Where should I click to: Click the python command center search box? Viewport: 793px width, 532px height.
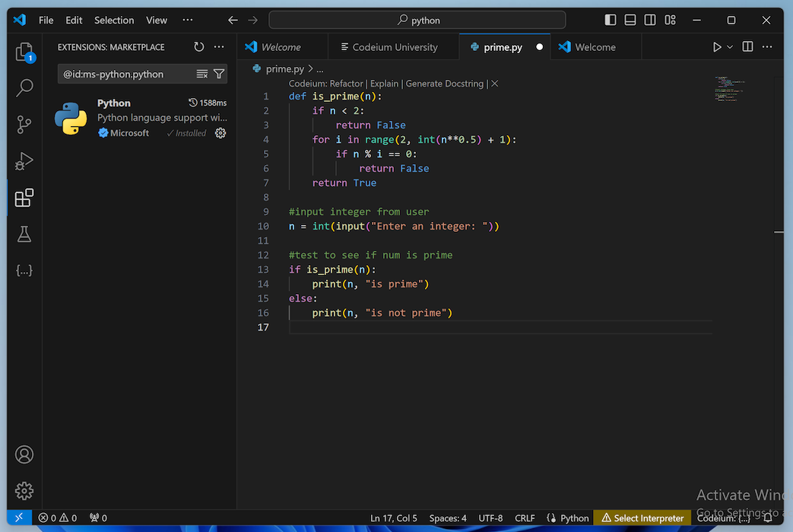click(417, 21)
